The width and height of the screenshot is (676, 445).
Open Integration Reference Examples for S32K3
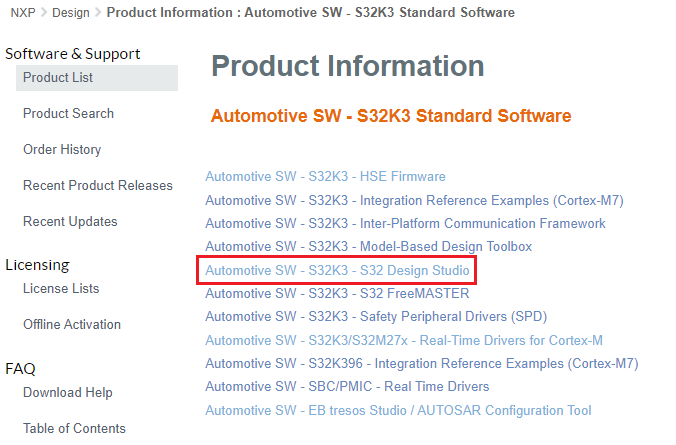point(414,200)
